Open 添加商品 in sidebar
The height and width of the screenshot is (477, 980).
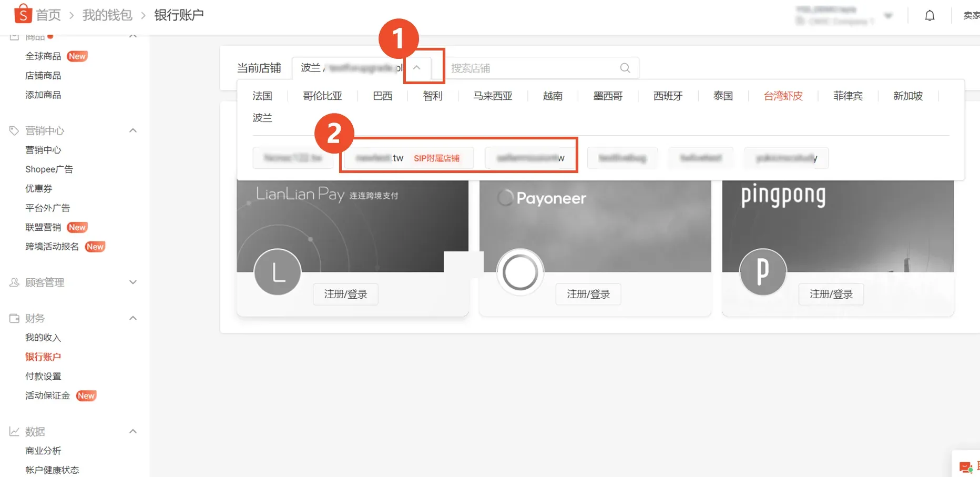click(43, 95)
